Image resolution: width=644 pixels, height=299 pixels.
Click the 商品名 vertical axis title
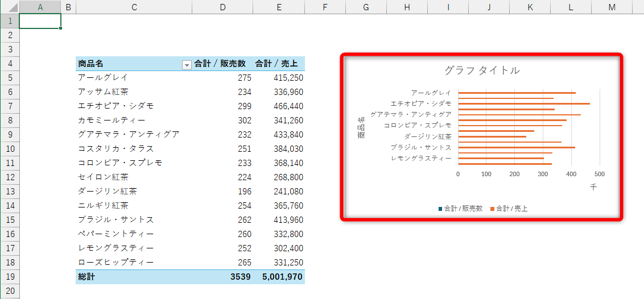tap(361, 128)
